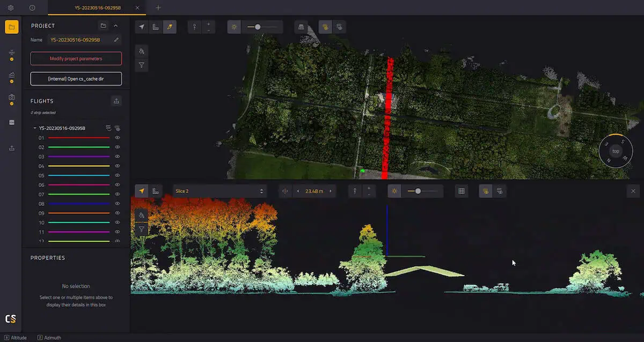The image size is (644, 342).
Task: Click the Modify project parameters button
Action: [75, 59]
